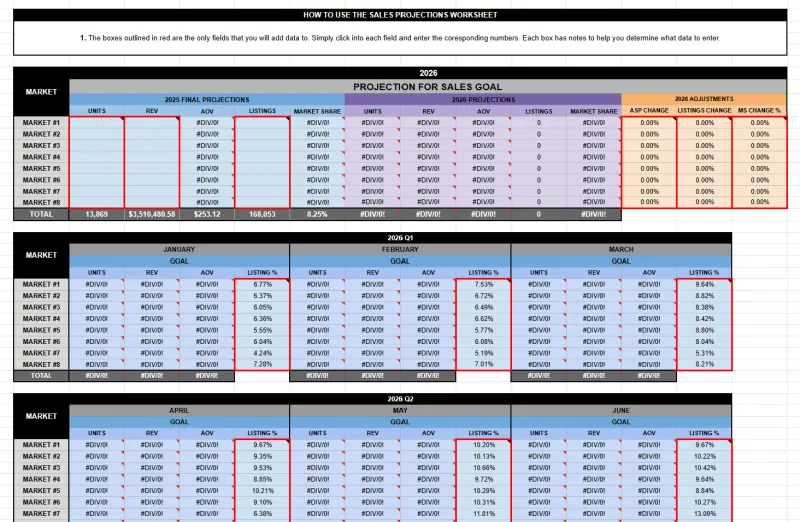Click June Listing % value 13.09%
800x522 pixels.
click(x=704, y=514)
